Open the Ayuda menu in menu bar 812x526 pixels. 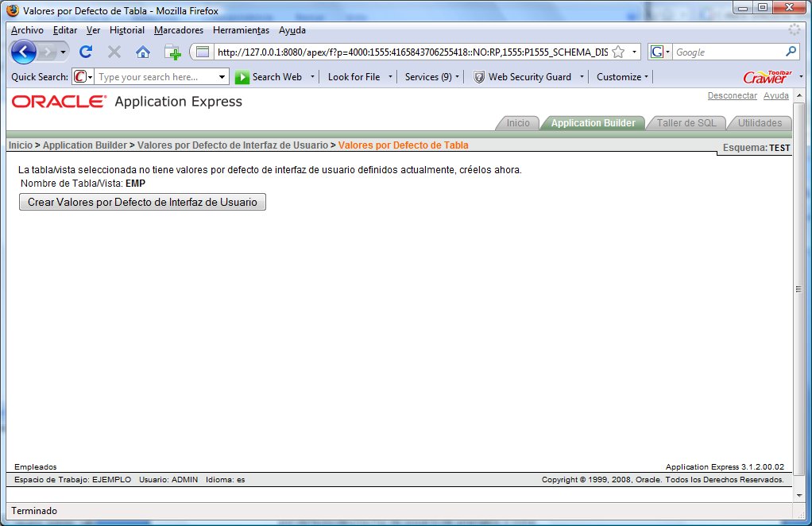pos(292,30)
